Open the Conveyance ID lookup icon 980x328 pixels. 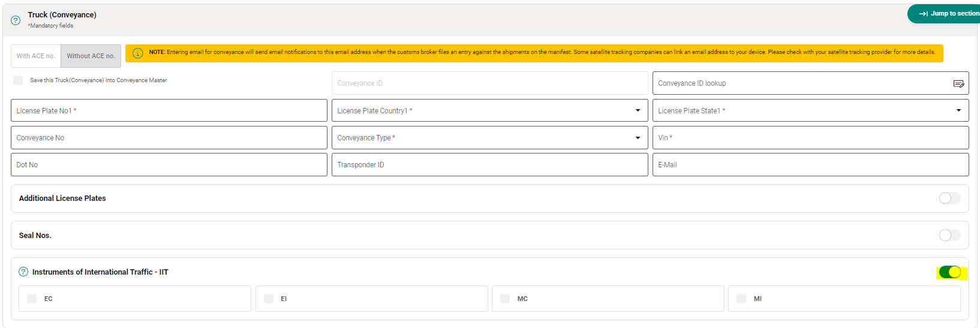point(958,83)
